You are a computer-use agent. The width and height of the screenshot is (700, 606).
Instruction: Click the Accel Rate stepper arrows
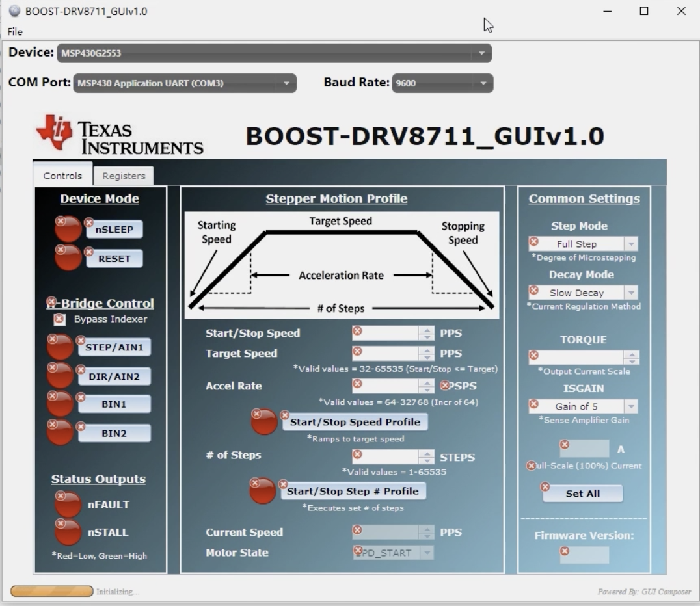(x=427, y=386)
